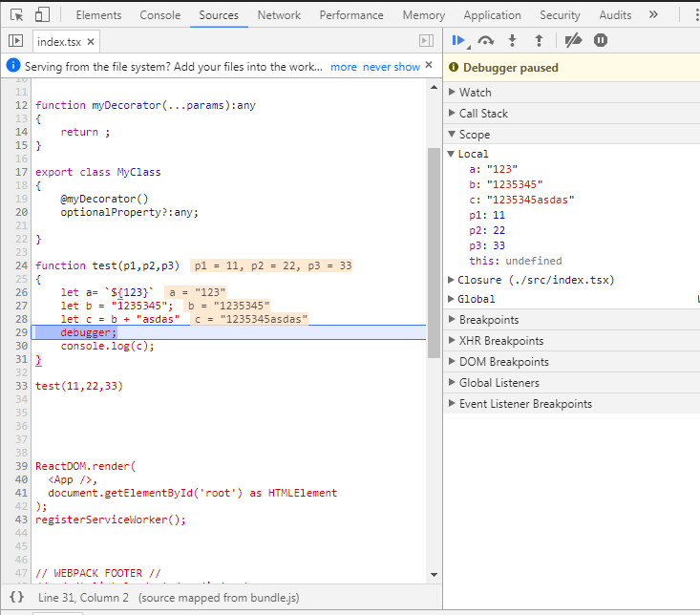Expand the Closure (./src/index.tsx) scope
This screenshot has height=615, width=700.
[x=531, y=280]
